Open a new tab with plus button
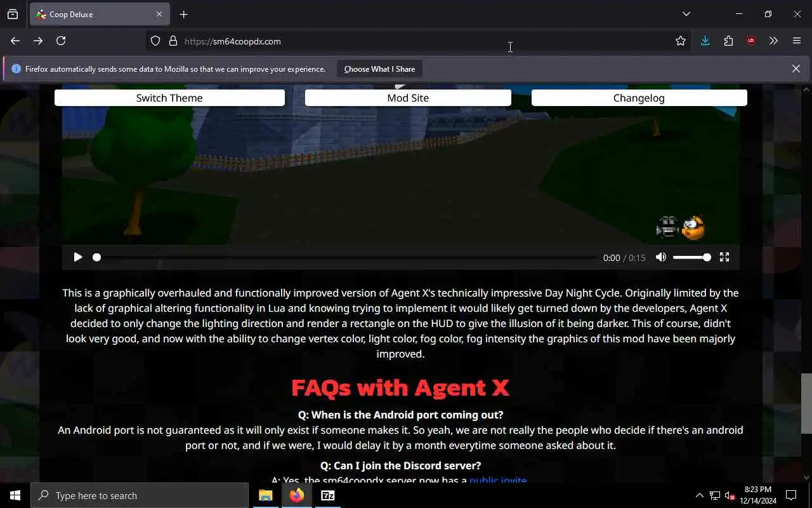The height and width of the screenshot is (508, 812). (x=184, y=14)
